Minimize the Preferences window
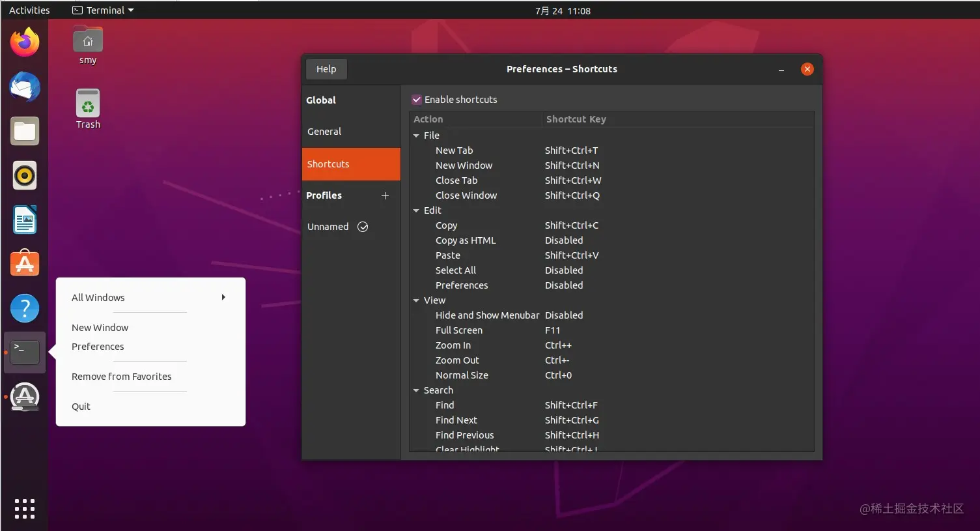 [781, 69]
